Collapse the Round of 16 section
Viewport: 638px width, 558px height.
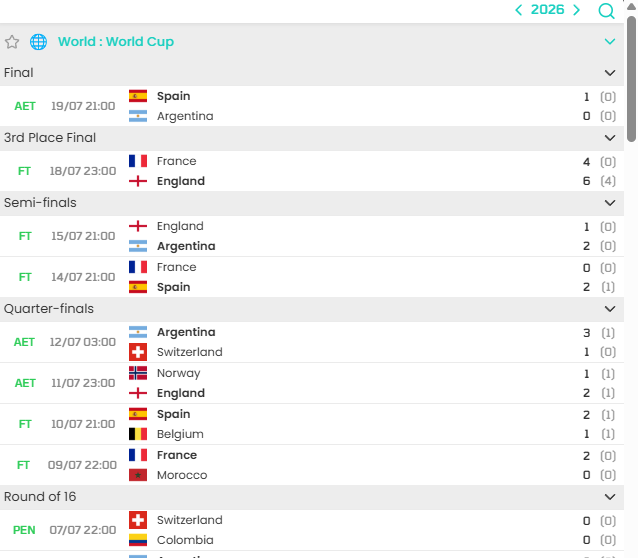pos(610,497)
